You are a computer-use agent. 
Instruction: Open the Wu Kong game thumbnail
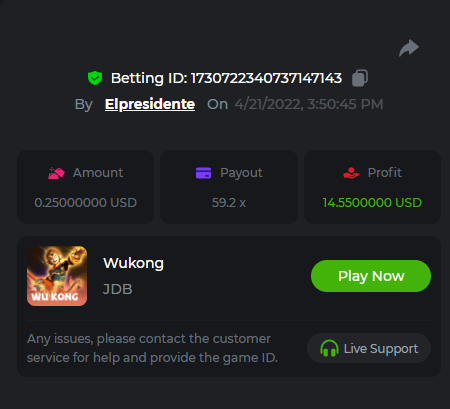click(57, 276)
